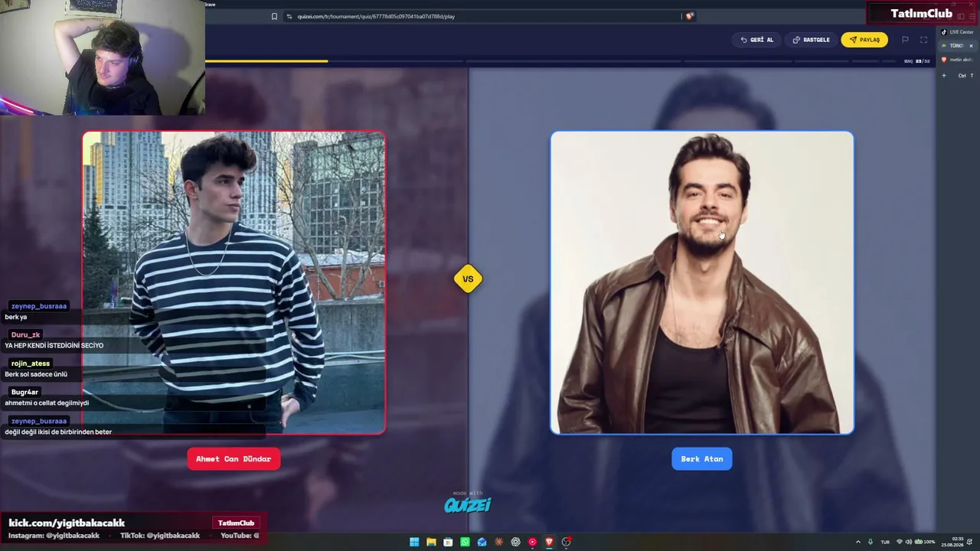Open the clock and date flyout

(x=953, y=542)
